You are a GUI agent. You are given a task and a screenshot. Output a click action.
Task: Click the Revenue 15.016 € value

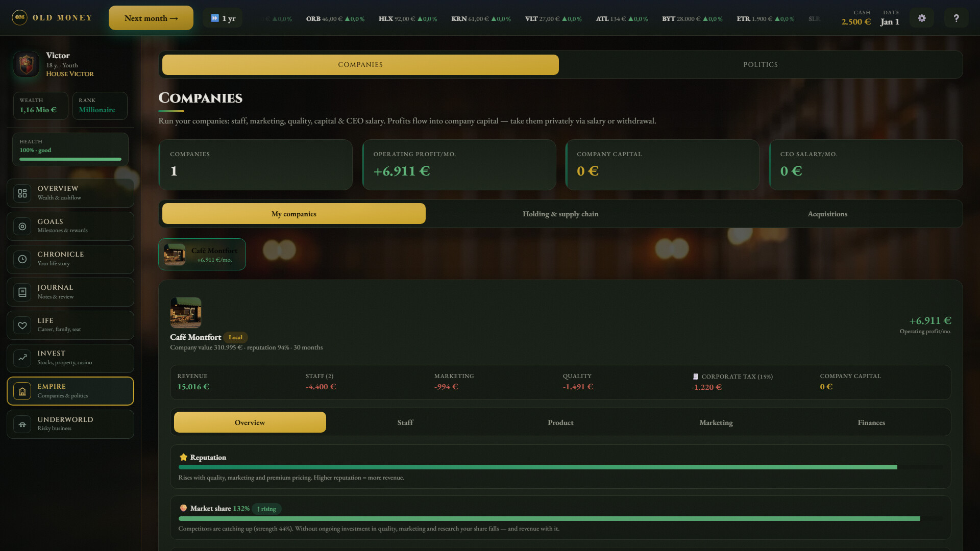[193, 387]
